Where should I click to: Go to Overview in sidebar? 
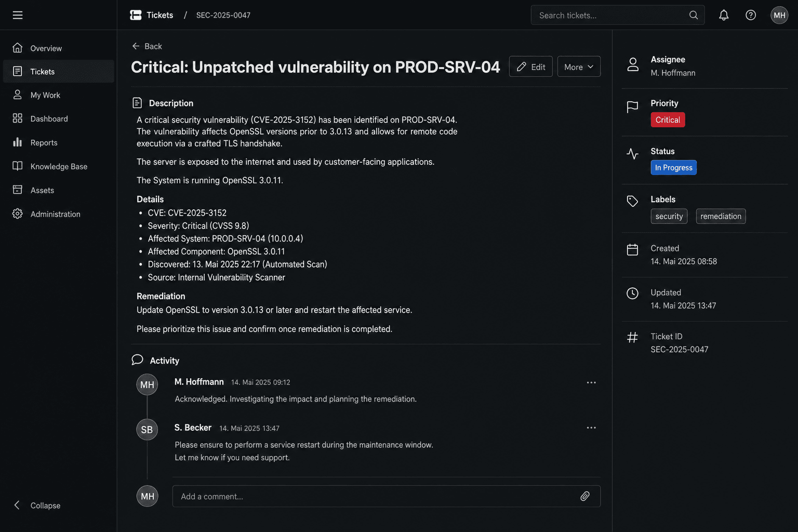point(59,48)
